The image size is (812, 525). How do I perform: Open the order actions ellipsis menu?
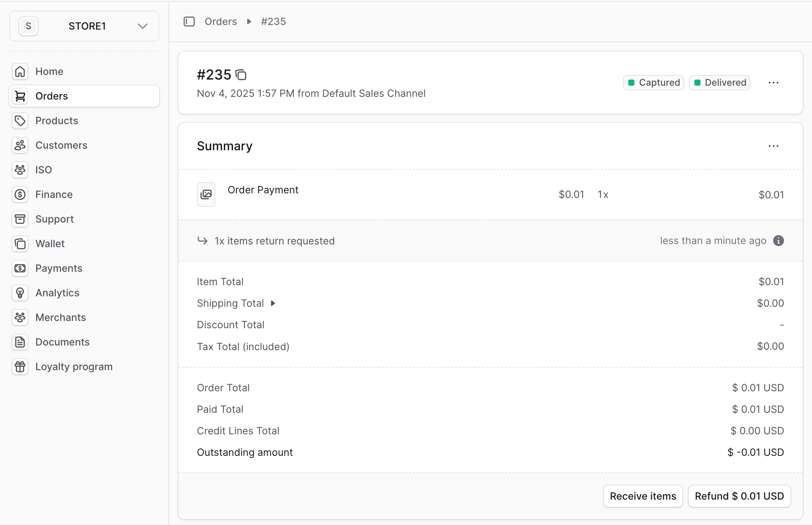774,82
